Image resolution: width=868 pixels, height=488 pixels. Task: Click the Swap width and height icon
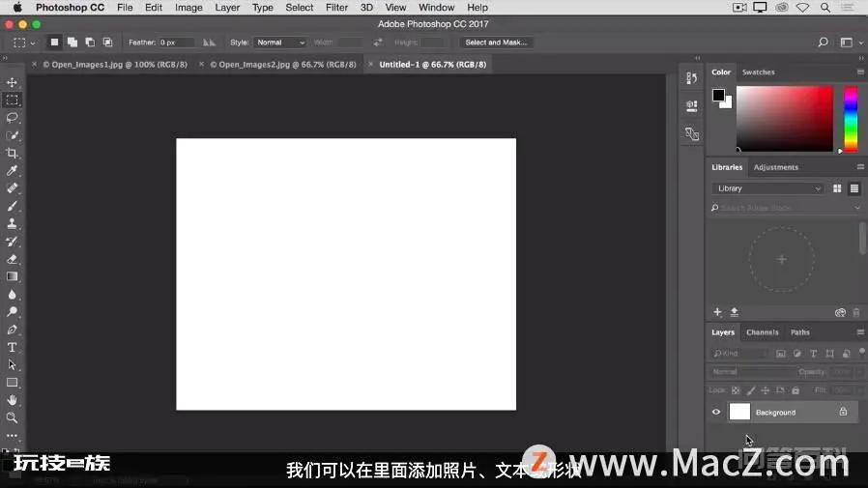(x=378, y=43)
